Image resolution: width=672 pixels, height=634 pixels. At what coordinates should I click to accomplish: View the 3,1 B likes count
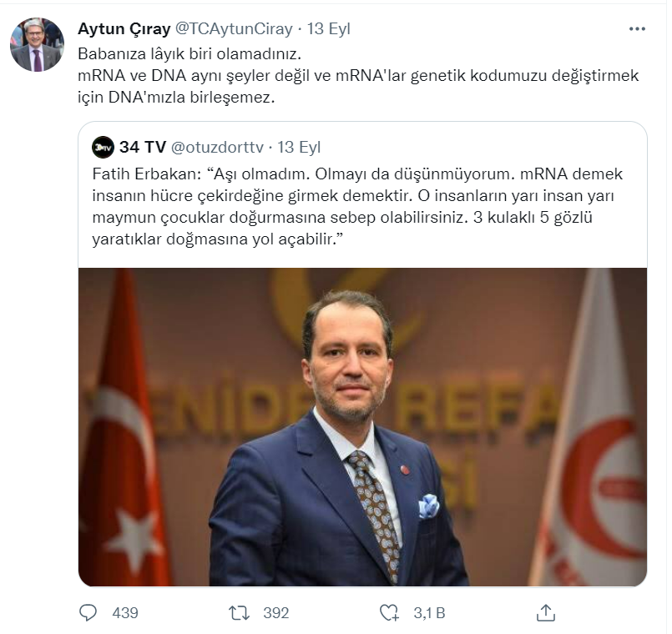tap(429, 613)
